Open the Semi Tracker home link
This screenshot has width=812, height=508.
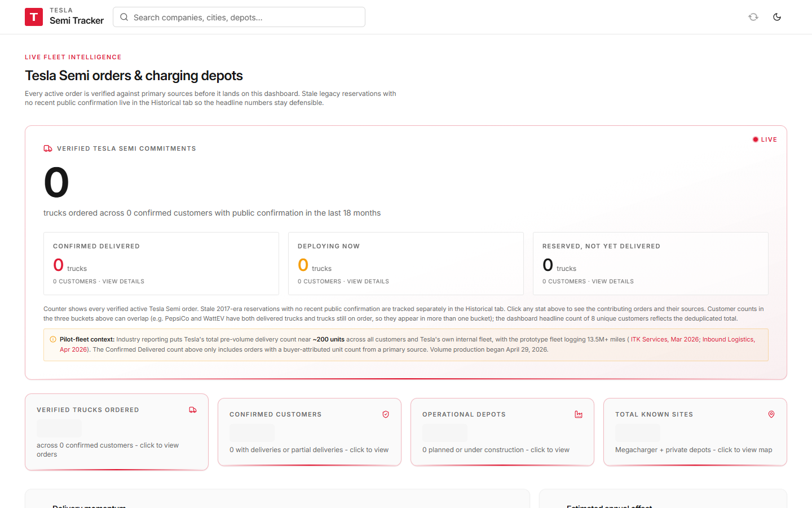click(x=64, y=17)
